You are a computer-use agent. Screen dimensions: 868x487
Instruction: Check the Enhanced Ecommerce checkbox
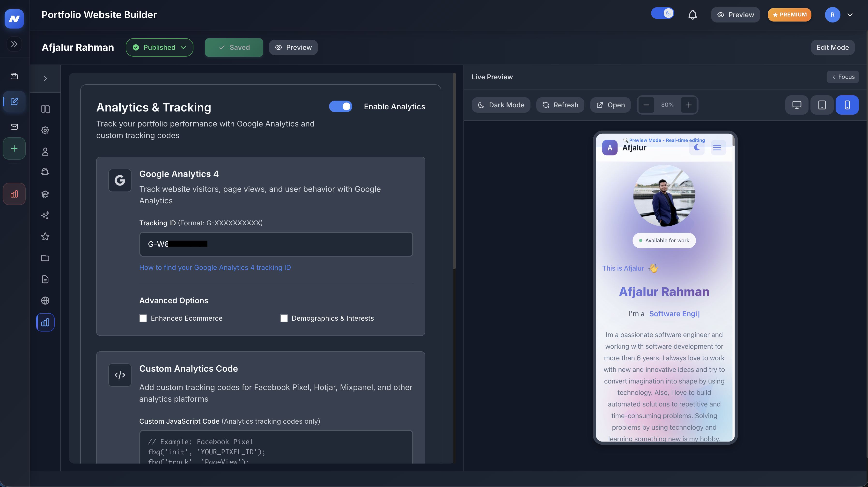(x=143, y=318)
